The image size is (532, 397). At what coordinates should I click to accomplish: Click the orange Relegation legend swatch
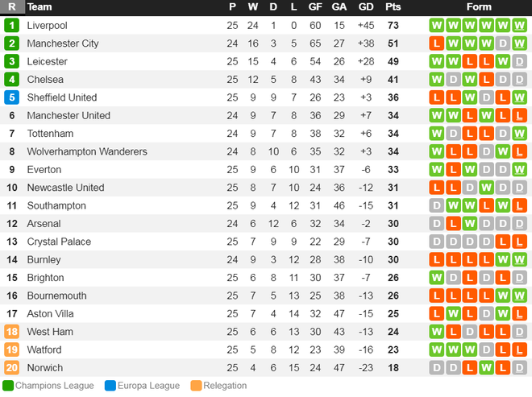click(196, 386)
